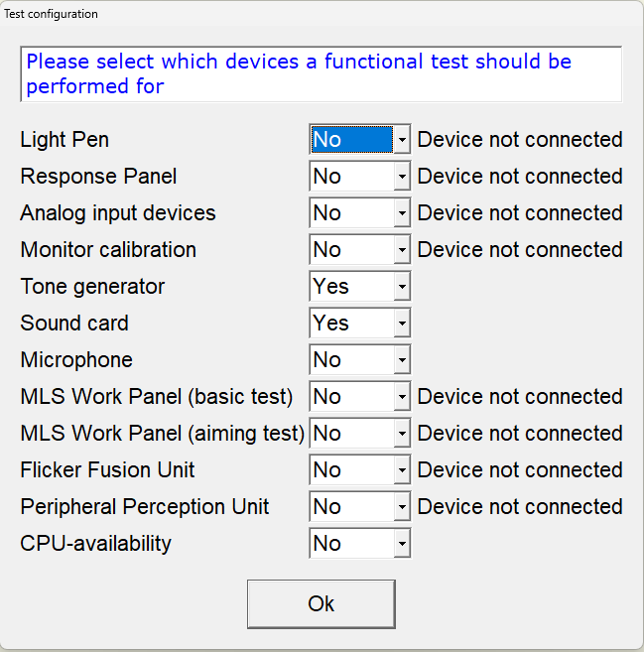Viewport: 644px width, 652px height.
Task: Open MLS Work Panel aiming test dropdown
Action: click(x=402, y=434)
